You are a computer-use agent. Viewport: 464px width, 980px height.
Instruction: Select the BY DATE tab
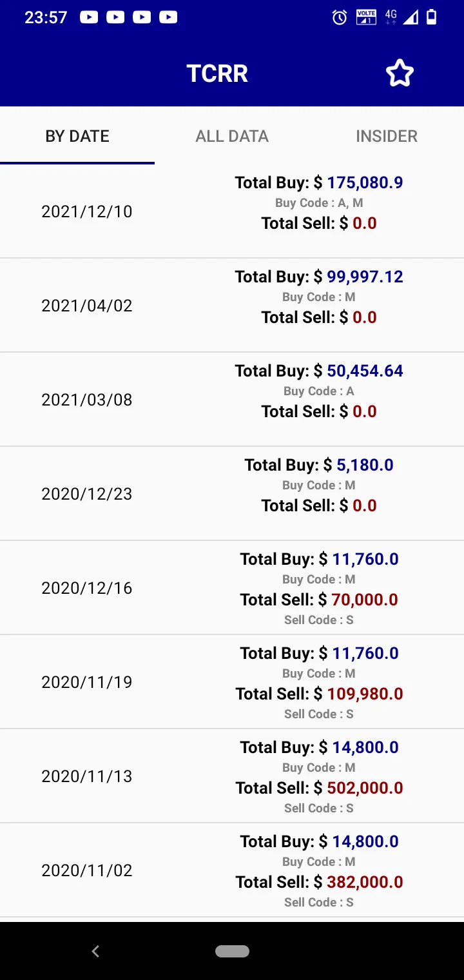pyautogui.click(x=77, y=136)
